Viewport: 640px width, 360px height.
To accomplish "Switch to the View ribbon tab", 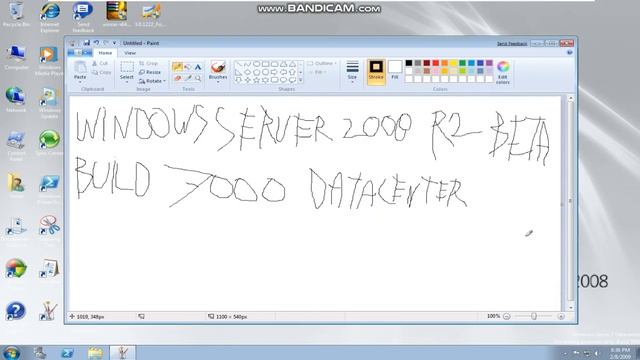I will (130, 53).
